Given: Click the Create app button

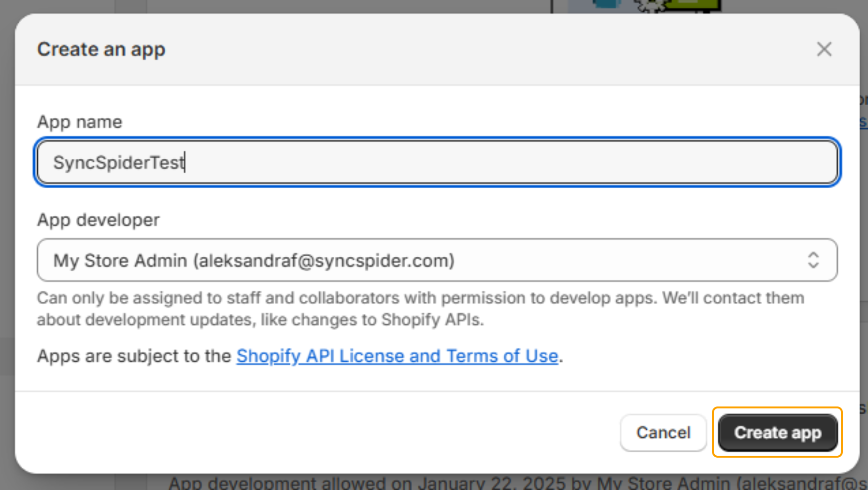Looking at the screenshot, I should [778, 433].
